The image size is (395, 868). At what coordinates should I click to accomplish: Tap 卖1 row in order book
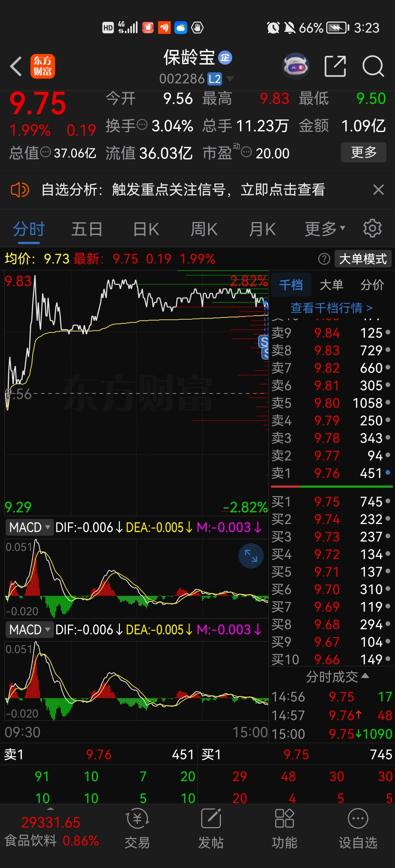331,473
